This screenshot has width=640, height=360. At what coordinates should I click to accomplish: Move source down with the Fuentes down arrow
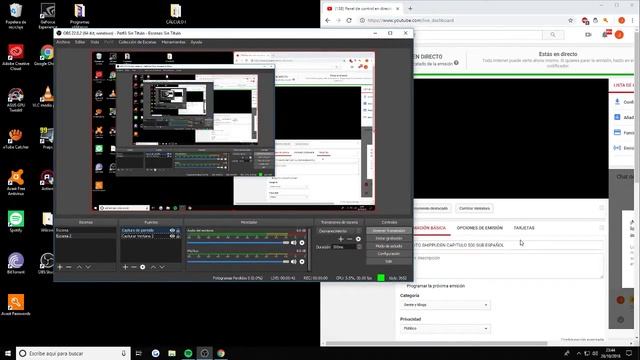tap(162, 267)
